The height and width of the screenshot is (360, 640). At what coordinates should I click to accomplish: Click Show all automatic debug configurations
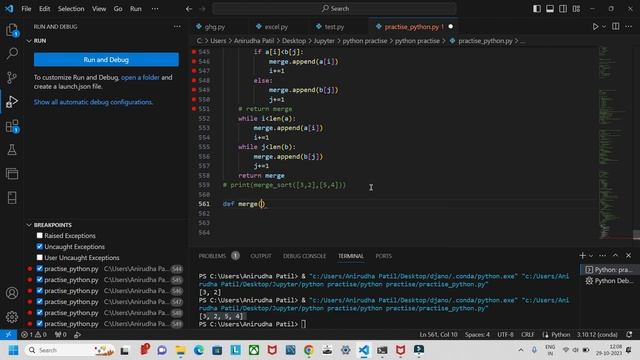(x=93, y=102)
